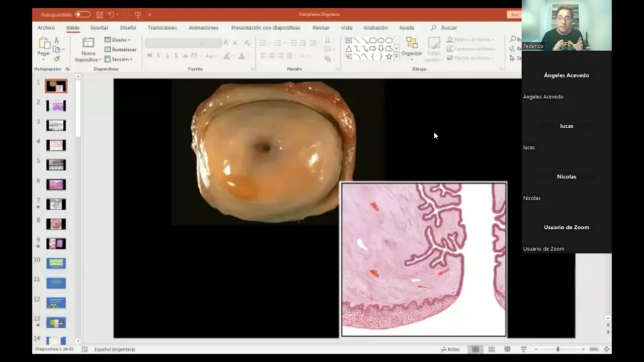Open the Transiciones tab

click(x=162, y=28)
